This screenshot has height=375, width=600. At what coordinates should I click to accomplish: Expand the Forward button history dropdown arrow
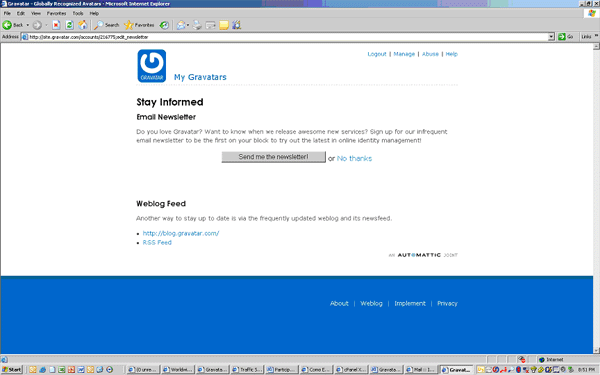(x=46, y=25)
